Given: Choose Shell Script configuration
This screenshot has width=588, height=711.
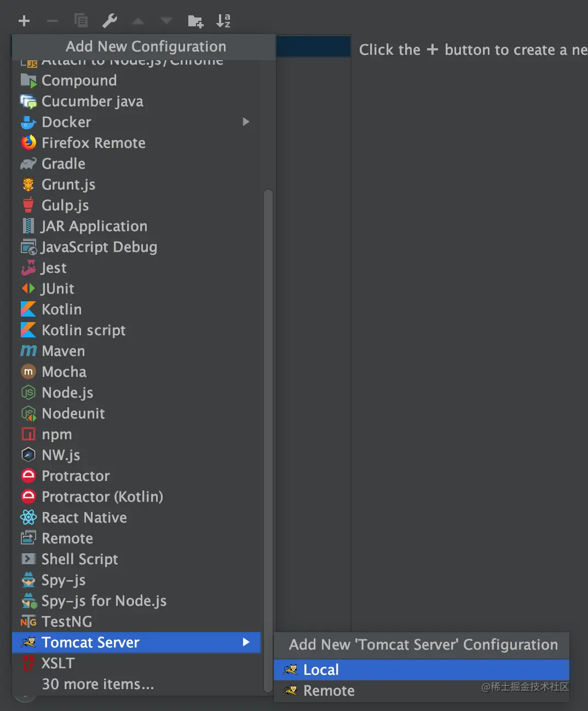Looking at the screenshot, I should [x=136, y=559].
